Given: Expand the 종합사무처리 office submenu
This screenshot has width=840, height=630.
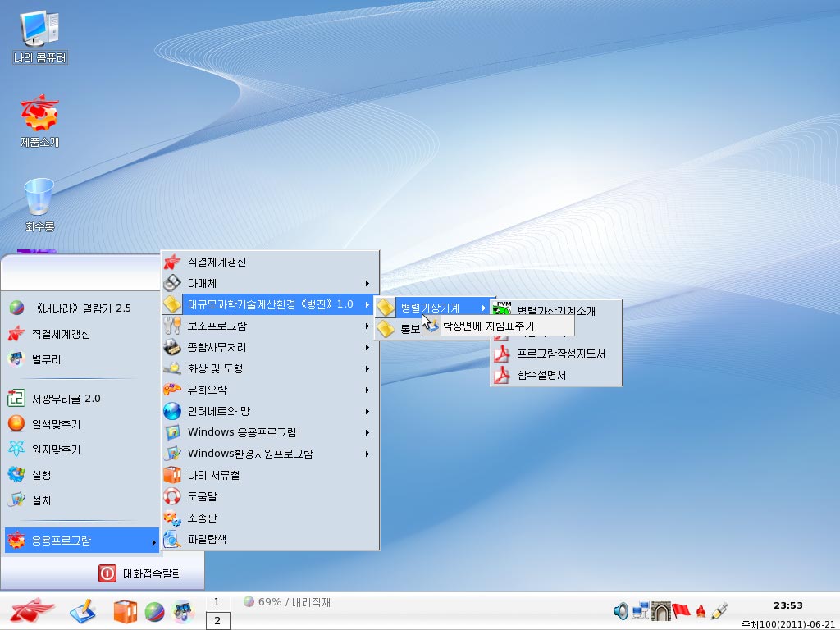Looking at the screenshot, I should pyautogui.click(x=269, y=347).
